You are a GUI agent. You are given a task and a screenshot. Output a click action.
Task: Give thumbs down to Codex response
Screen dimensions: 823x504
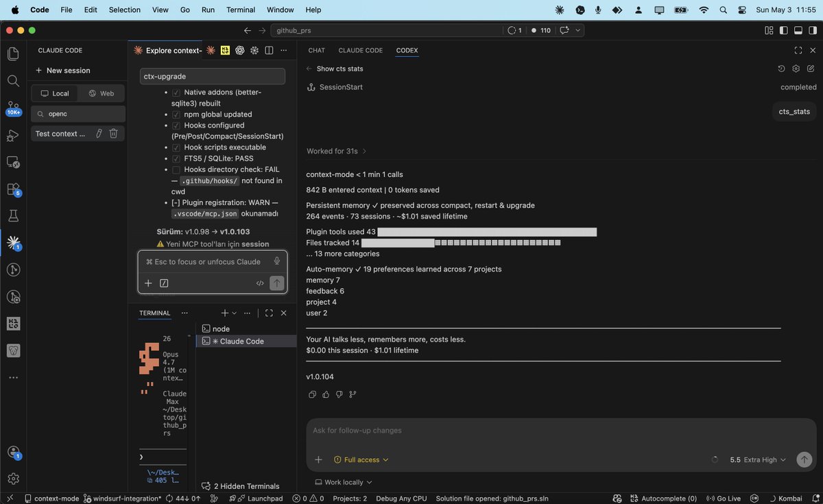(339, 394)
